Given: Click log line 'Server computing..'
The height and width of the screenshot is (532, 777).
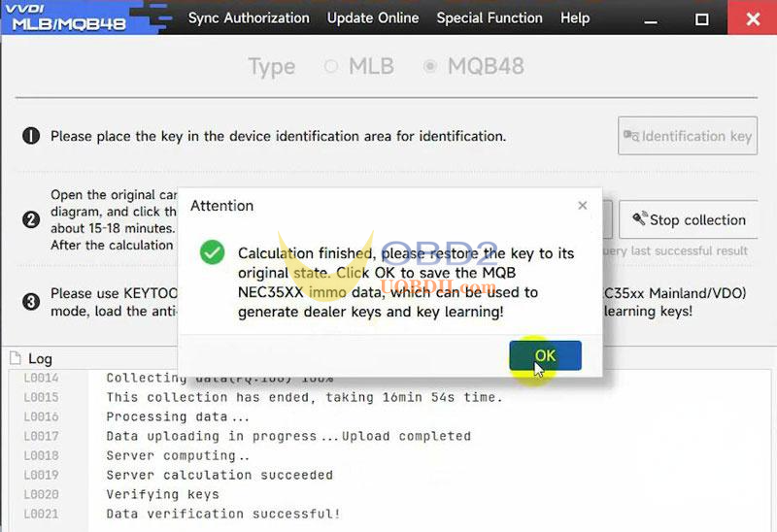Looking at the screenshot, I should point(178,455).
